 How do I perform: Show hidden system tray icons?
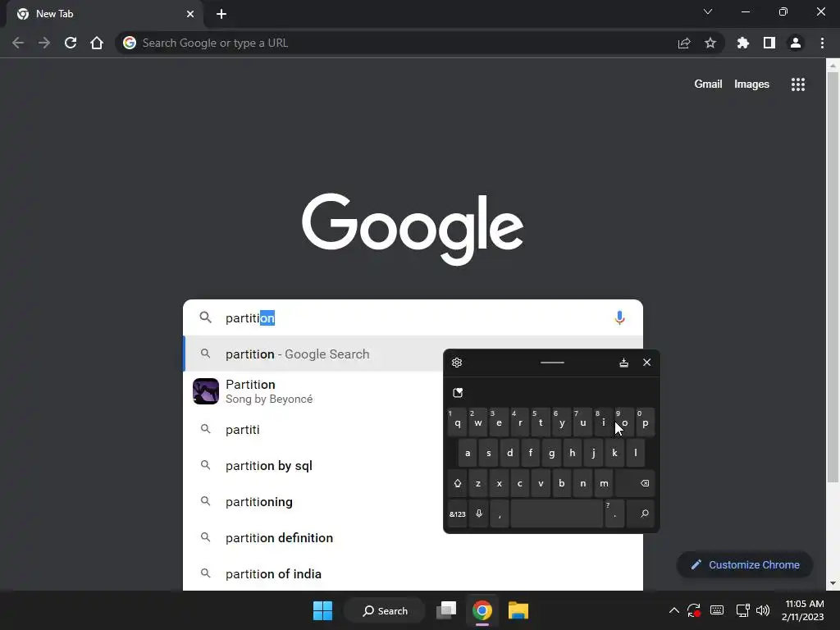tap(674, 610)
